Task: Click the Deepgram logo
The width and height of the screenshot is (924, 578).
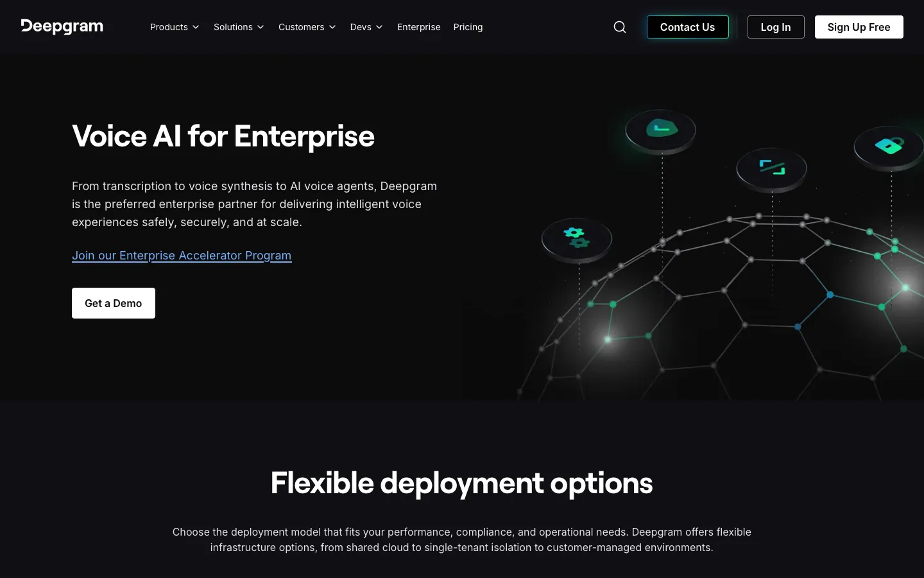Action: pyautogui.click(x=62, y=26)
